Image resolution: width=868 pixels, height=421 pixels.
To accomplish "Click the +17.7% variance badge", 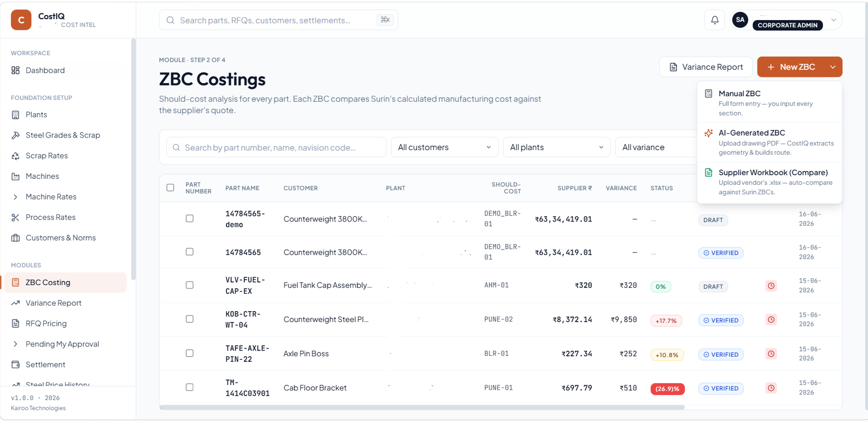I will (666, 321).
